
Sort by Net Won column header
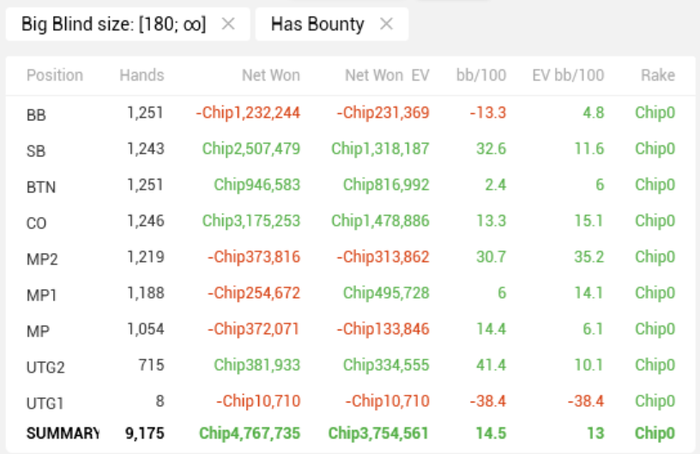point(270,75)
